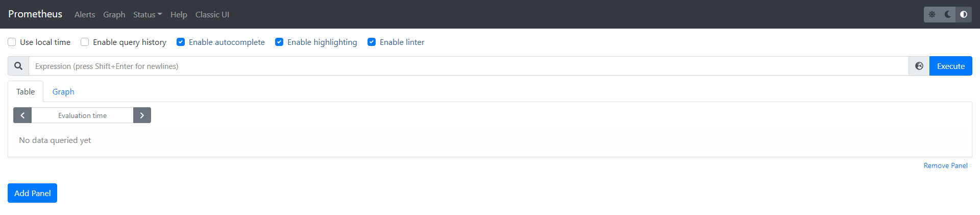Click the Evaluation time field
980x215 pixels.
tap(82, 115)
